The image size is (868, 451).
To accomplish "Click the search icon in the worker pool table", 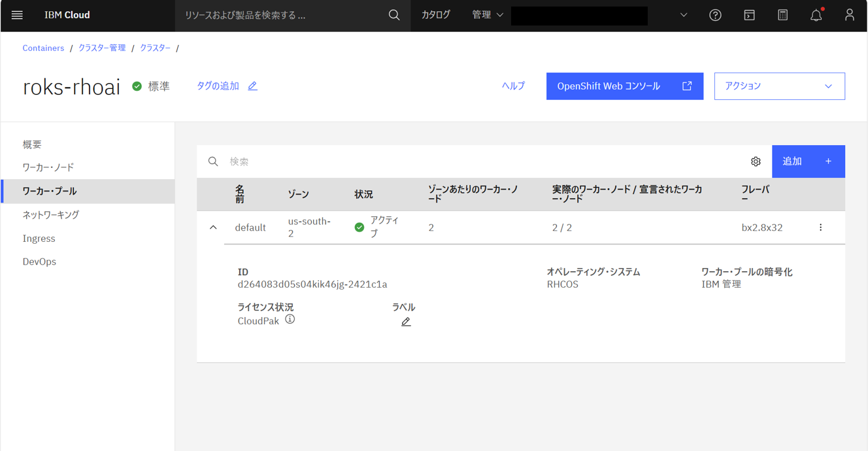I will point(213,161).
